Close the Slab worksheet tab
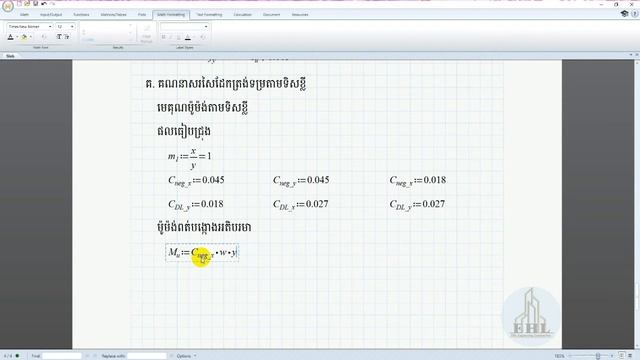640x360 pixels. [637, 55]
